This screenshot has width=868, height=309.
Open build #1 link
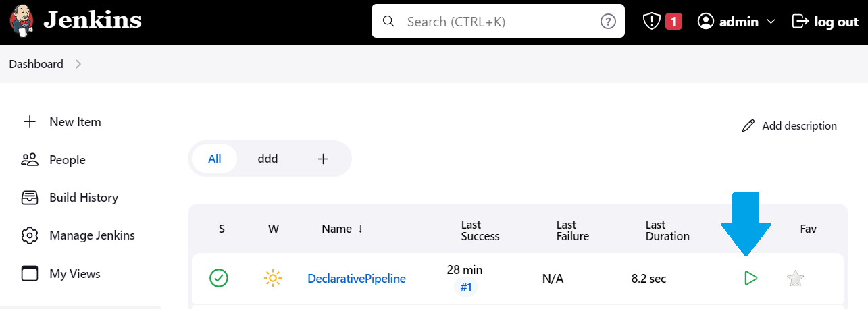[465, 287]
